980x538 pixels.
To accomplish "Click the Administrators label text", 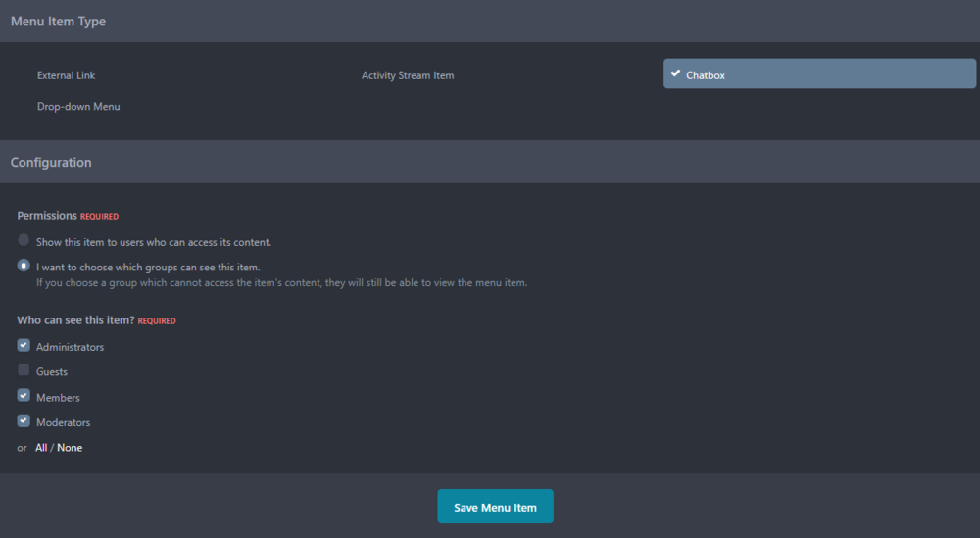I will (x=70, y=347).
